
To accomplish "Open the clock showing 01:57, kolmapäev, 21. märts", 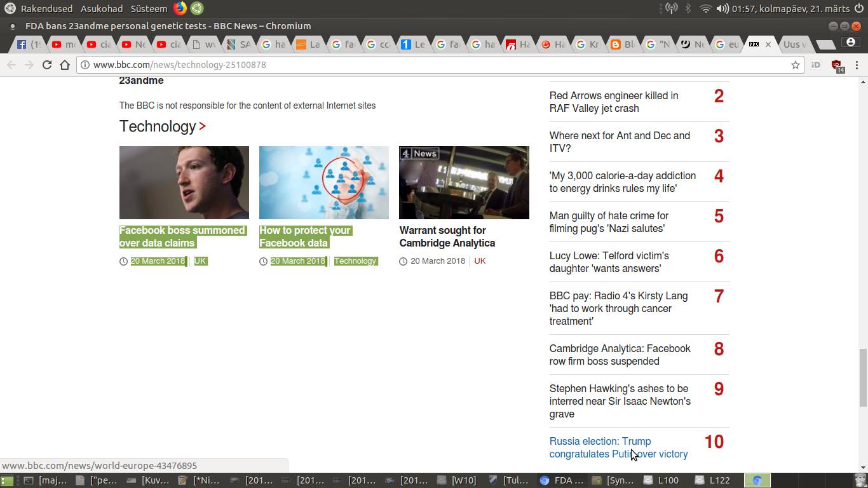I will click(x=790, y=8).
